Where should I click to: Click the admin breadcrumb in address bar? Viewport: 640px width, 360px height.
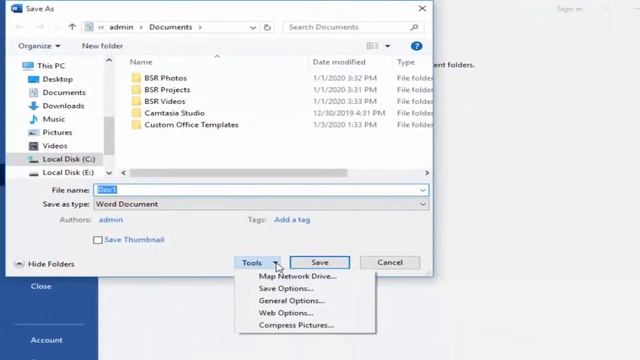click(x=121, y=27)
